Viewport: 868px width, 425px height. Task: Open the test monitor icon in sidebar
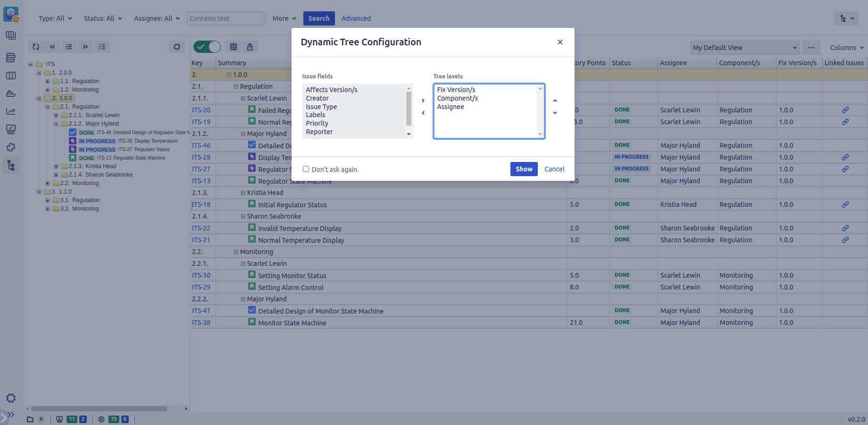click(x=11, y=129)
